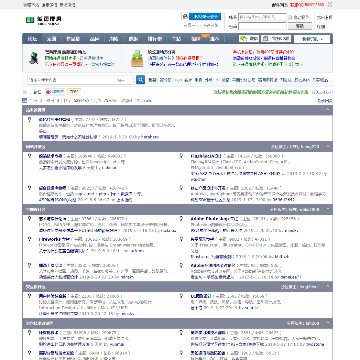The width and height of the screenshot is (360, 360).
Task: Tick the auto-login checkbox beside the username field
Action: point(290,17)
